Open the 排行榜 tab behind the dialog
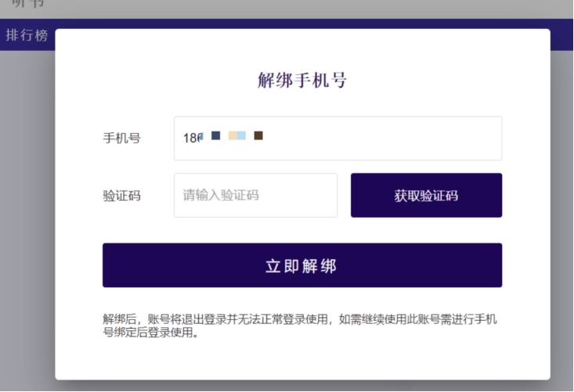Screen dimensions: 574x392 (27, 35)
